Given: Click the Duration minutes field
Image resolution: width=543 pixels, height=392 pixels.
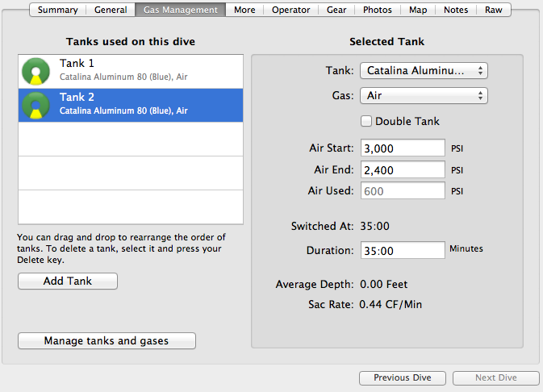Looking at the screenshot, I should click(x=403, y=251).
